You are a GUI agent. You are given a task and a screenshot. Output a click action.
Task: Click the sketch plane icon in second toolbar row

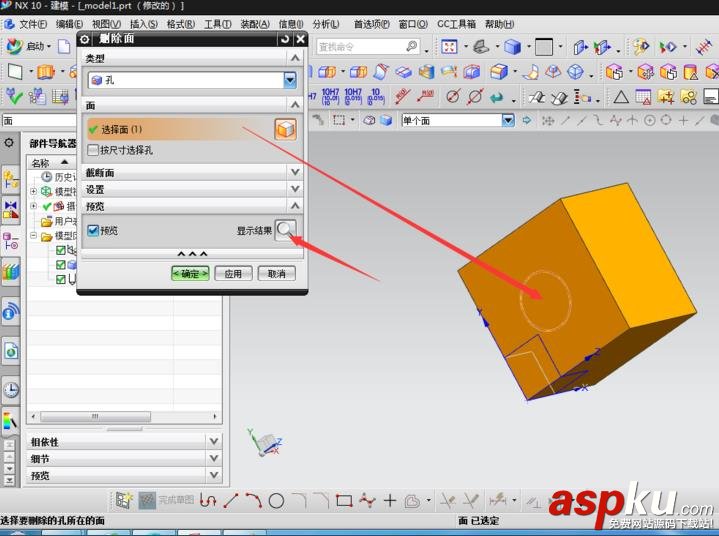(x=15, y=72)
